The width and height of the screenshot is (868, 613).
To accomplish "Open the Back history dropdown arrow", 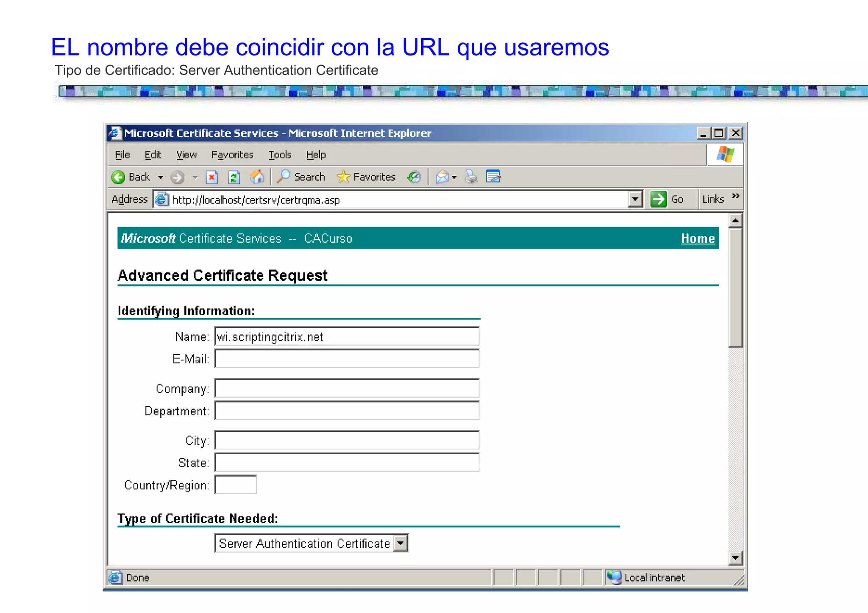I will (x=161, y=178).
